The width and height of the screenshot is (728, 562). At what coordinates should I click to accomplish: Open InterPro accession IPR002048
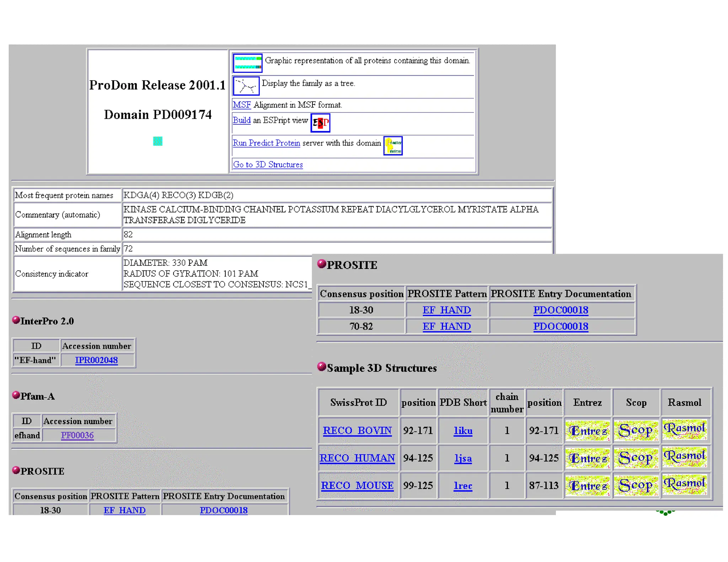click(x=96, y=360)
